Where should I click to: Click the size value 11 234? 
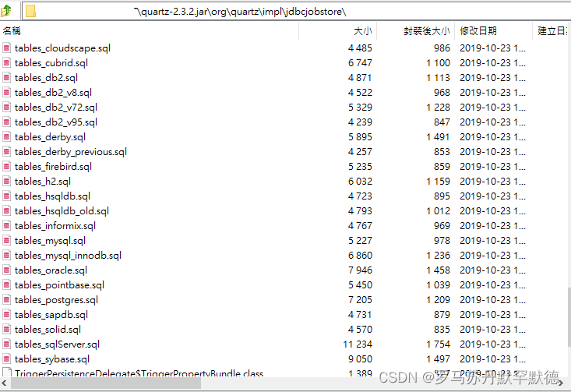[358, 344]
